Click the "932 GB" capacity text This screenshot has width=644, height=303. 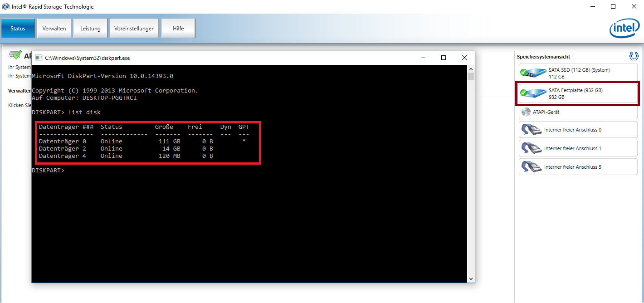[x=556, y=97]
